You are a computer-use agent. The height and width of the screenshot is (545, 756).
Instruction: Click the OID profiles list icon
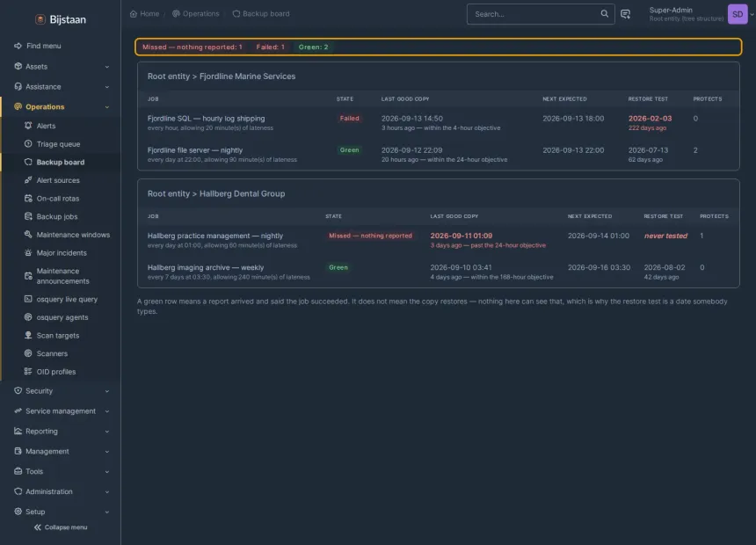point(28,371)
